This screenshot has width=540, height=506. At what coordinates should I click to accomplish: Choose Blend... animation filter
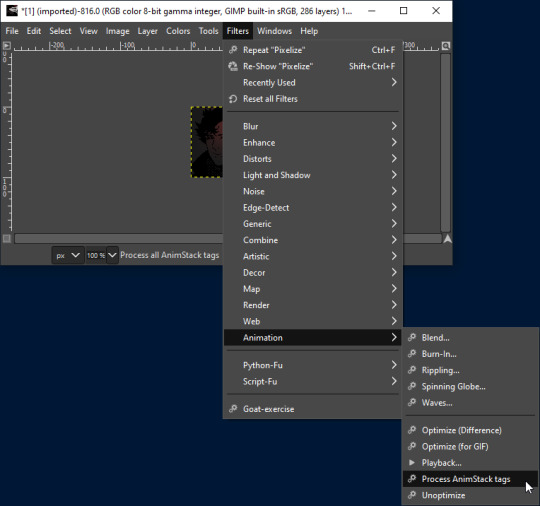click(x=470, y=338)
